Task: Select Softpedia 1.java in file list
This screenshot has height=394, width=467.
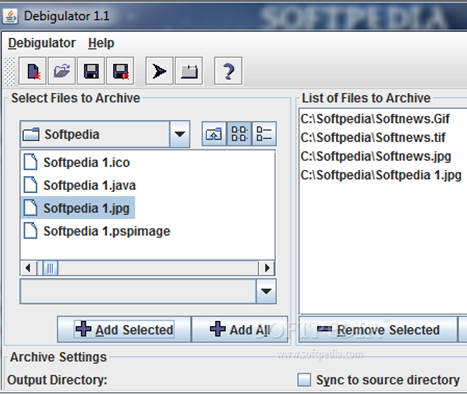Action: [80, 185]
